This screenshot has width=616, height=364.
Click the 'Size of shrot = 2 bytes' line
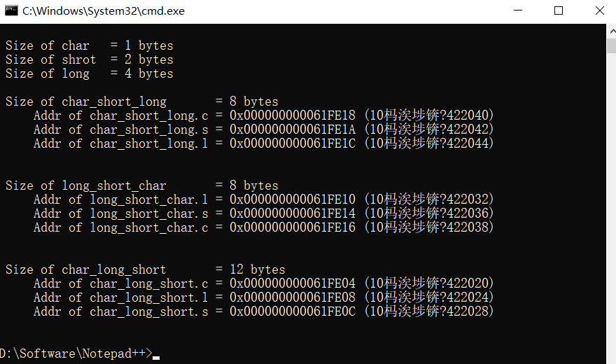(x=89, y=59)
